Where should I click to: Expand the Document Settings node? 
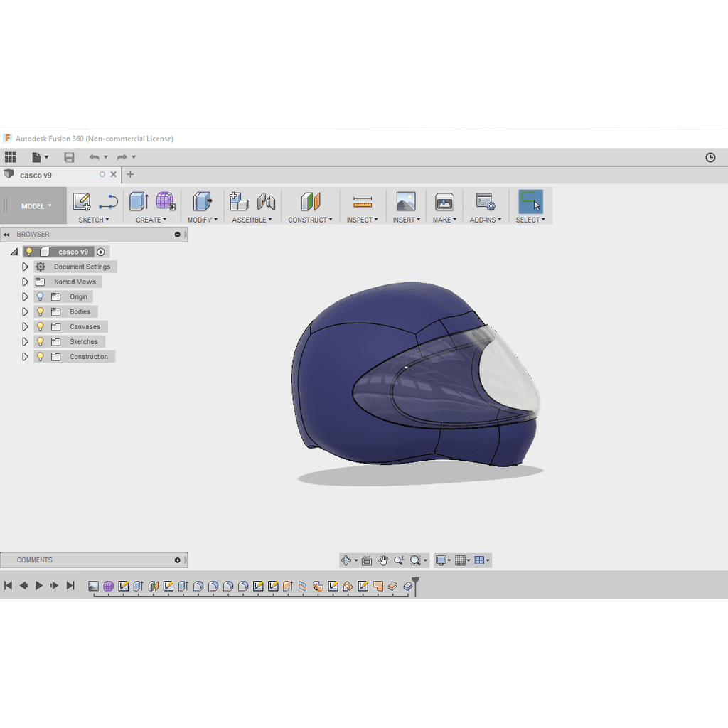25,267
